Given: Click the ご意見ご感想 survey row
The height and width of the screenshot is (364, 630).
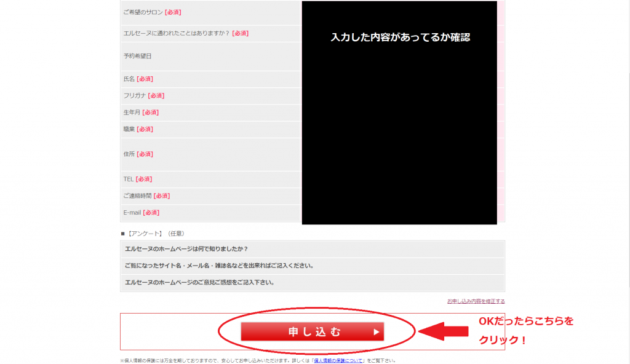Looking at the screenshot, I should coord(199,282).
